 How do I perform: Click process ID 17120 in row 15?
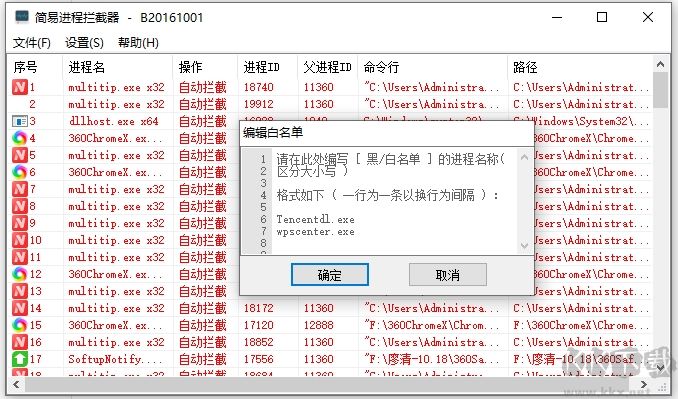[x=259, y=325]
